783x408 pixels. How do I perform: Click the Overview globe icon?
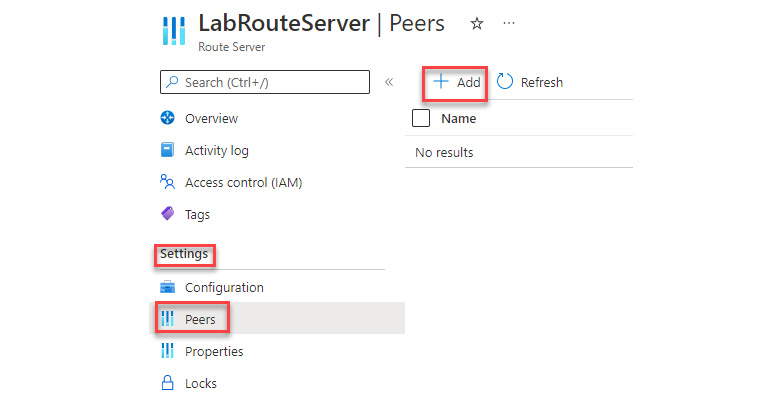click(x=167, y=118)
